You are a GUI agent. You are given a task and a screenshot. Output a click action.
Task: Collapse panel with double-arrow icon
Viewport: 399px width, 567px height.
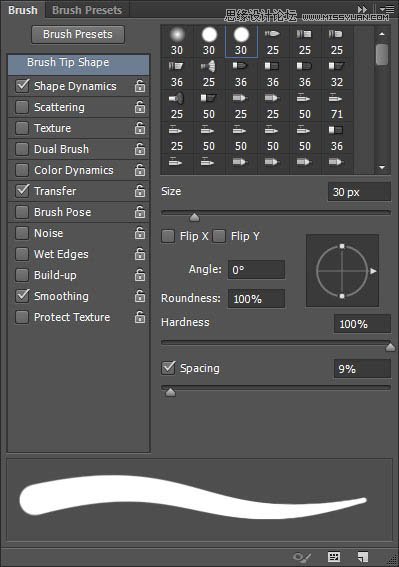(362, 9)
